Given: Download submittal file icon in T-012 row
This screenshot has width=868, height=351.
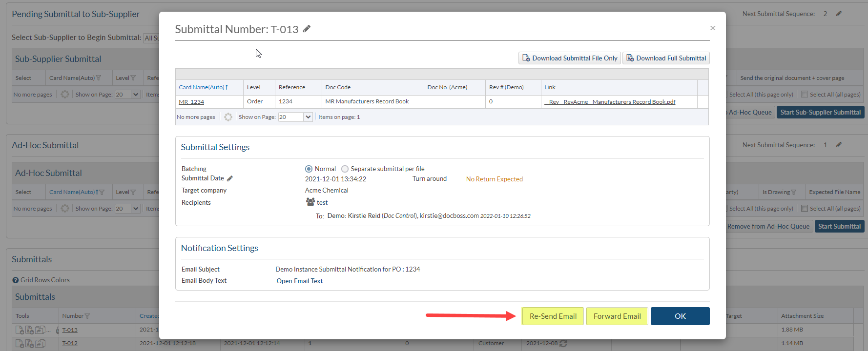Looking at the screenshot, I should pos(20,344).
